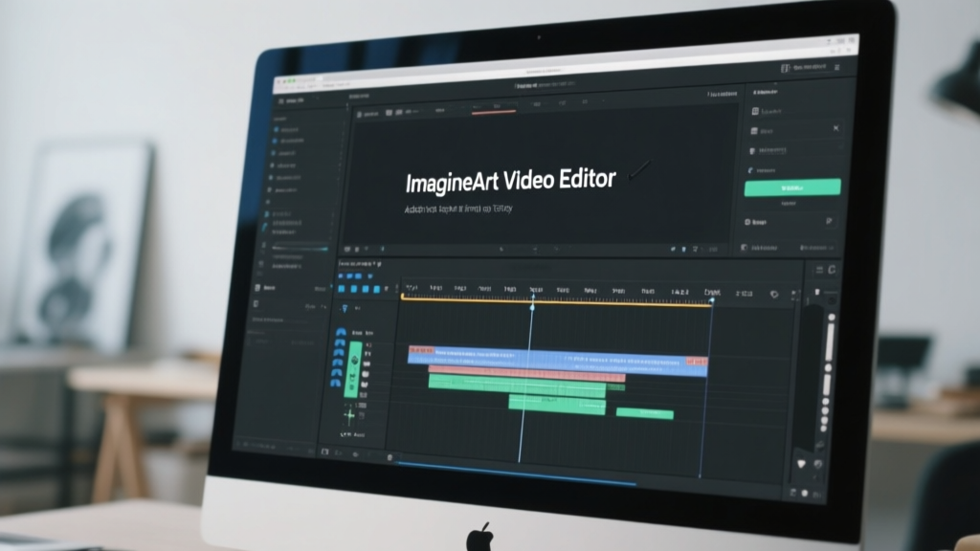Select the long blue clip on the timeline
The width and height of the screenshot is (980, 551).
[x=558, y=362]
